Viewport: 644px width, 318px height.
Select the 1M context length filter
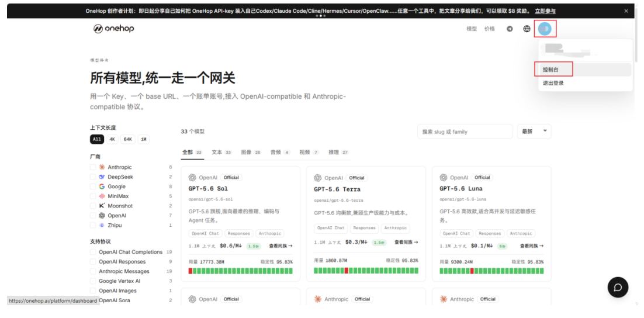click(x=143, y=139)
